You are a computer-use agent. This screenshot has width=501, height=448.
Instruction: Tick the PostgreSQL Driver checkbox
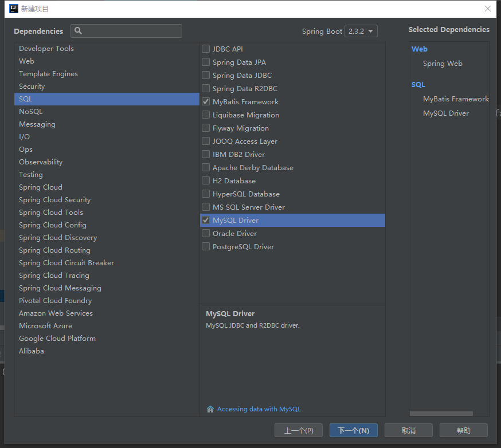tap(206, 246)
